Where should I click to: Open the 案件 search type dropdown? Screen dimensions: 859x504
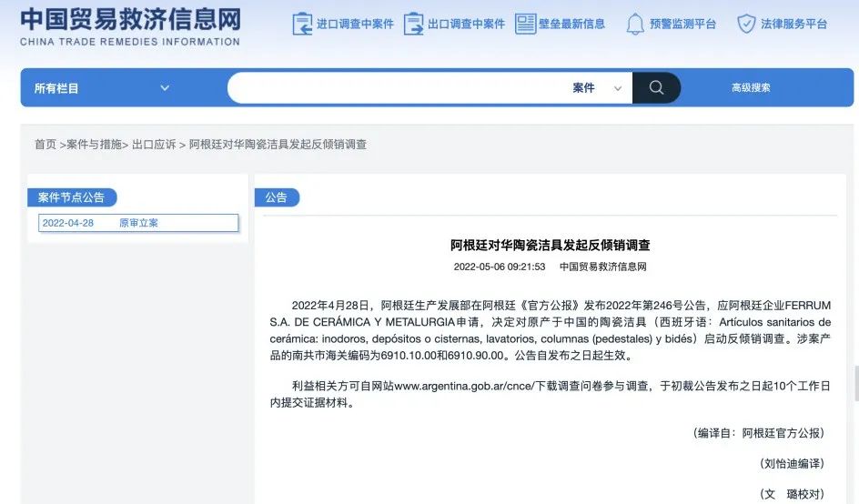click(597, 87)
